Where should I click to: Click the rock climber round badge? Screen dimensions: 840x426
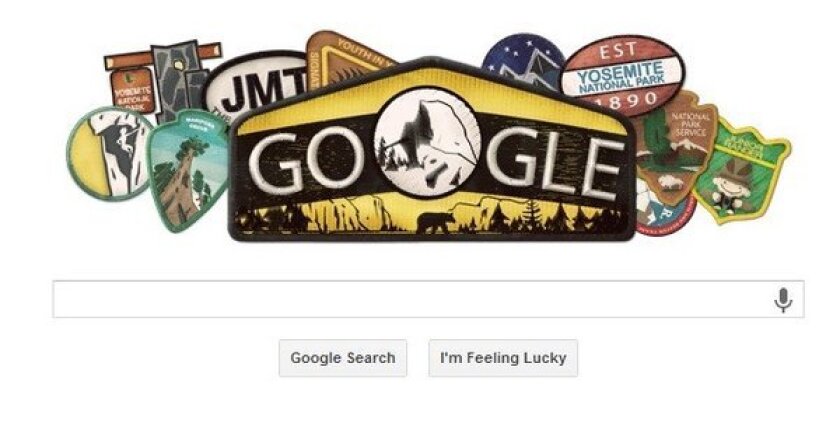tap(110, 153)
